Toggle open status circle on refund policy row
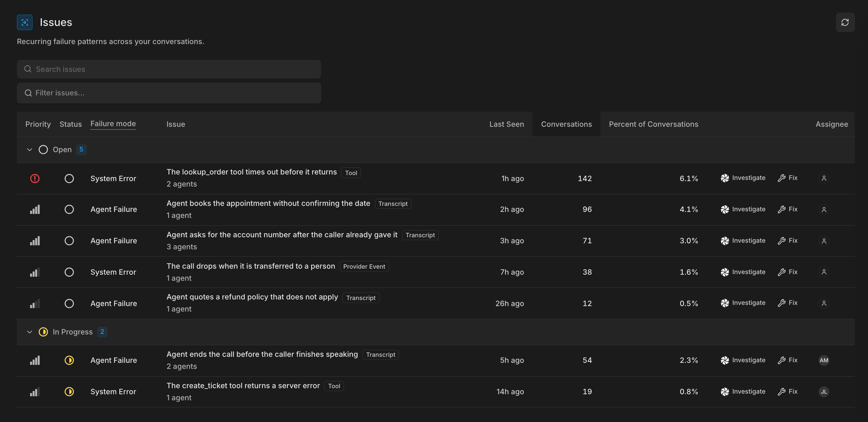868x422 pixels. [69, 303]
